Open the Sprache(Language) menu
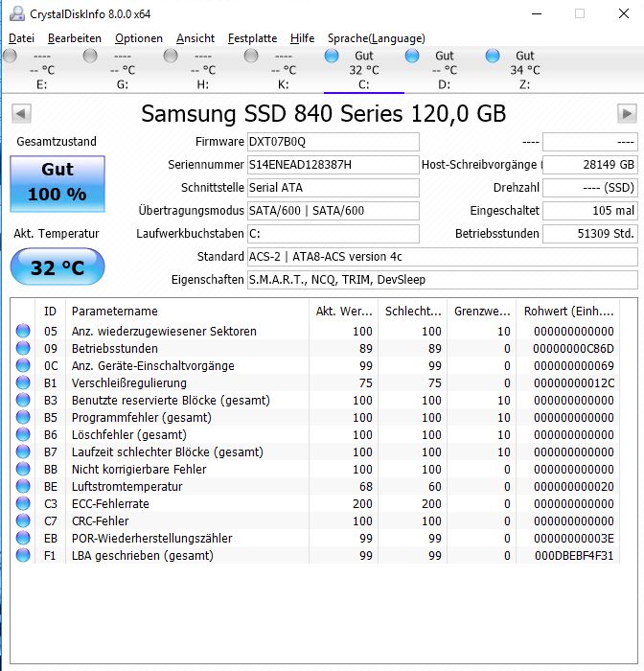644x671 pixels. tap(376, 38)
